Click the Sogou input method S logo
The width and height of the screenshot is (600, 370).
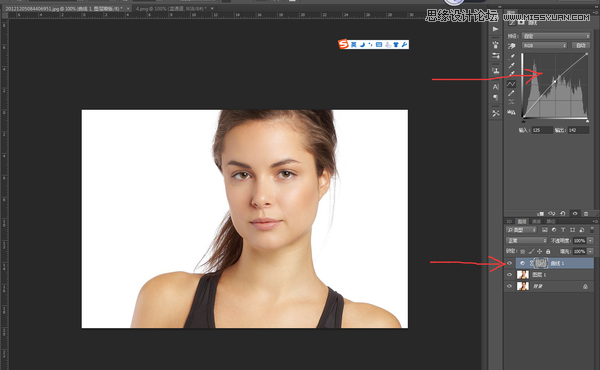pyautogui.click(x=343, y=44)
